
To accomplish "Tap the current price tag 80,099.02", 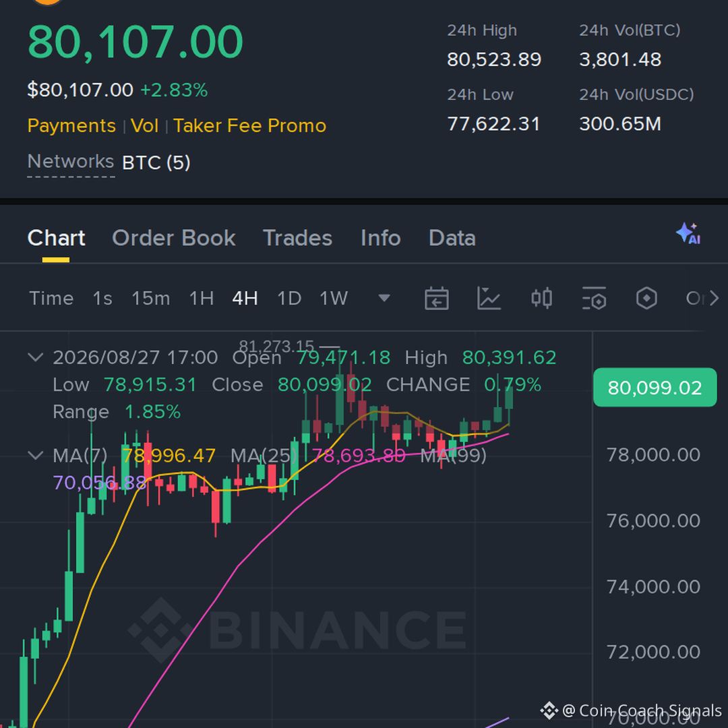I will (655, 387).
